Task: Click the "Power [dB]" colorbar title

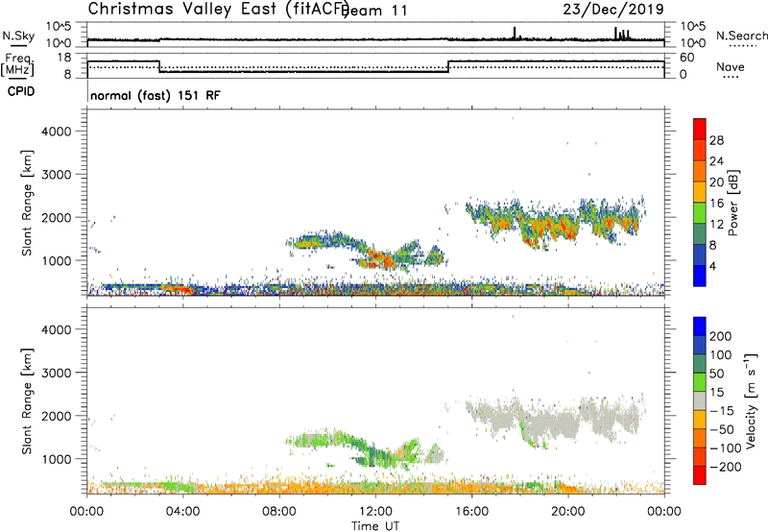Action: [x=732, y=203]
